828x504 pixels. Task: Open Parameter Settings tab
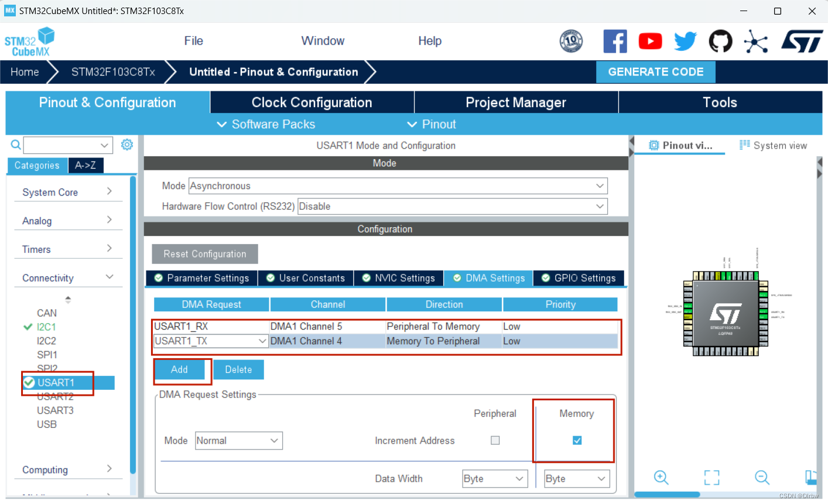coord(201,278)
